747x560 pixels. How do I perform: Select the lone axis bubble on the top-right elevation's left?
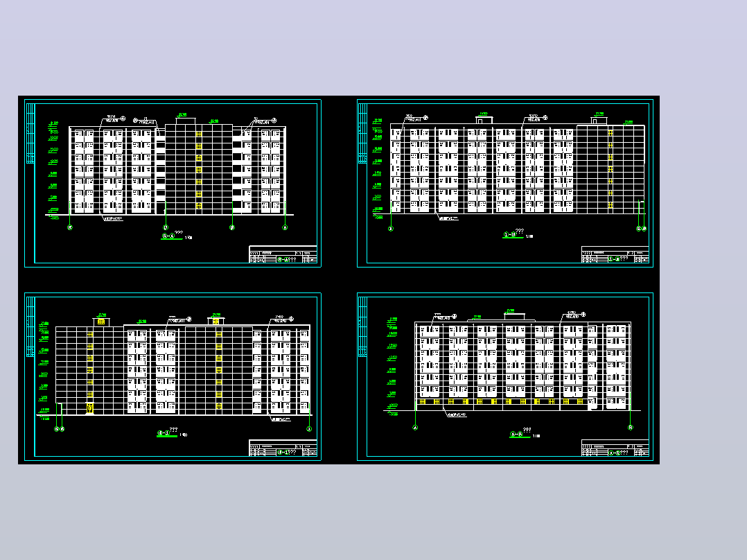391,229
